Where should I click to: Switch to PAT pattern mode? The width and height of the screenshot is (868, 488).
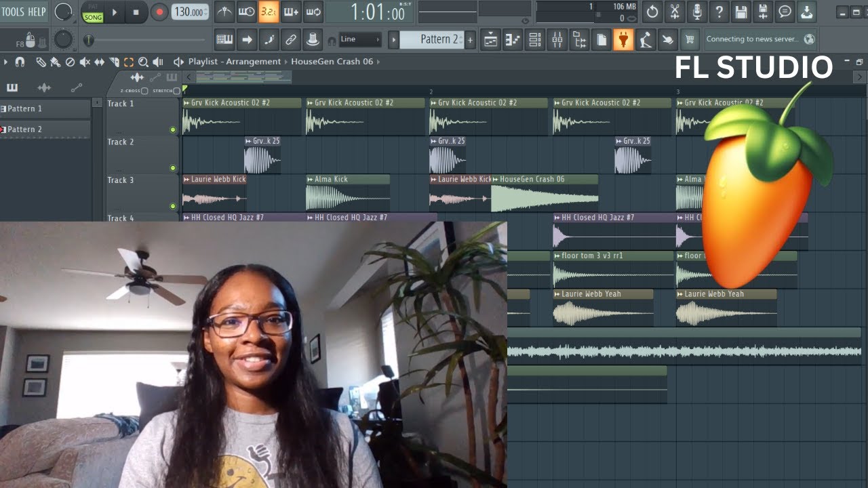click(x=93, y=7)
